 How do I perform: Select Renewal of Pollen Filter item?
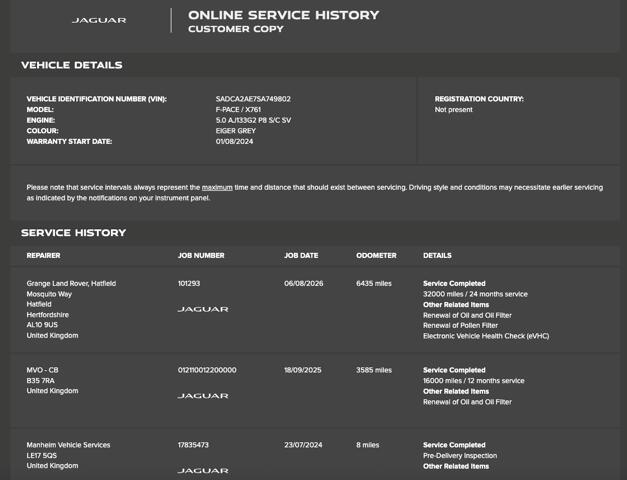461,325
